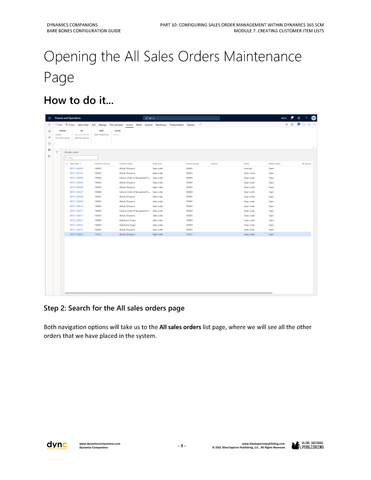
Task: Show the filter pane funnel icon
Action: point(57,152)
